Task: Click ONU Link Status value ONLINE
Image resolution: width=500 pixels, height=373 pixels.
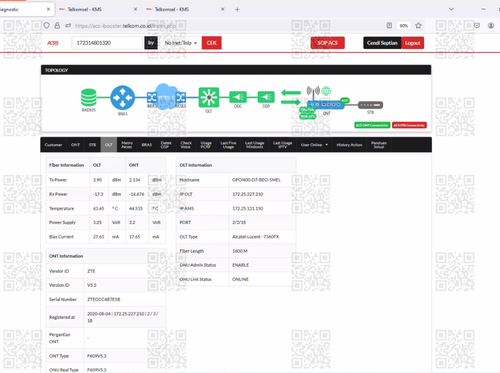Action: (x=240, y=279)
